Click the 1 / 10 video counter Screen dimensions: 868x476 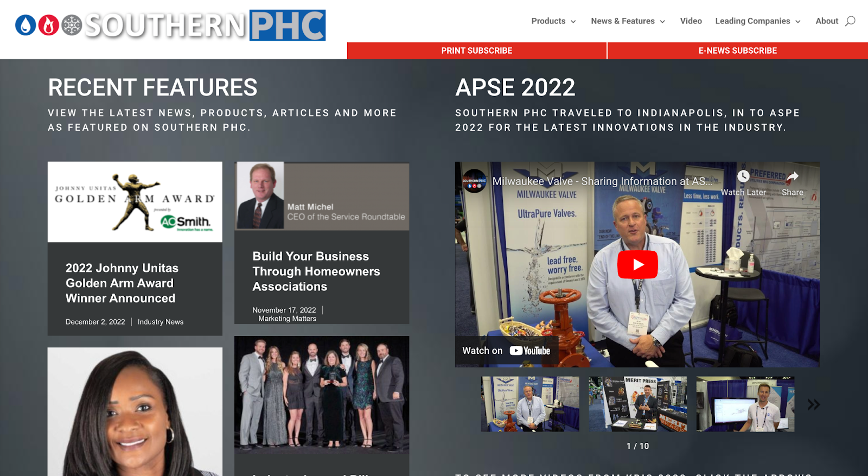pyautogui.click(x=637, y=446)
